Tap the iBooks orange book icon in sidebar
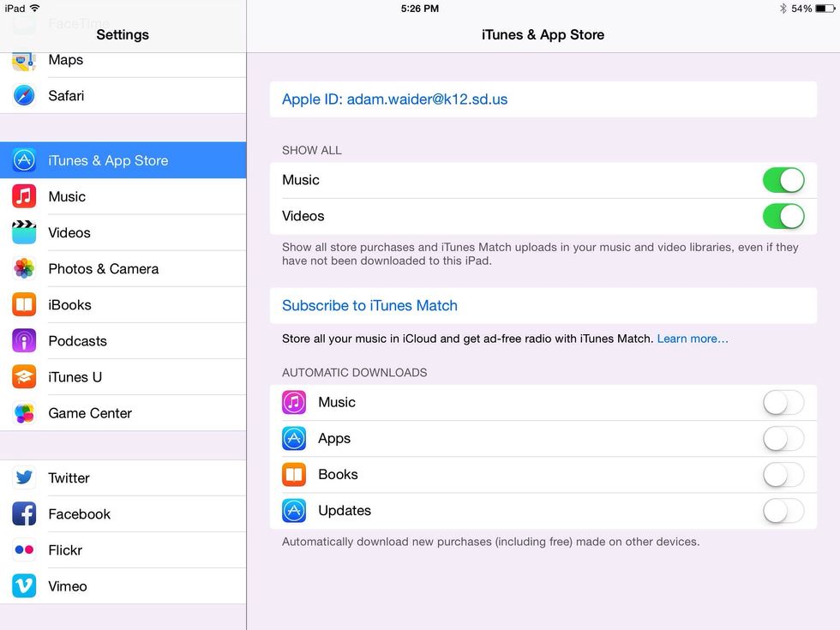Viewport: 840px width, 630px height. [24, 305]
